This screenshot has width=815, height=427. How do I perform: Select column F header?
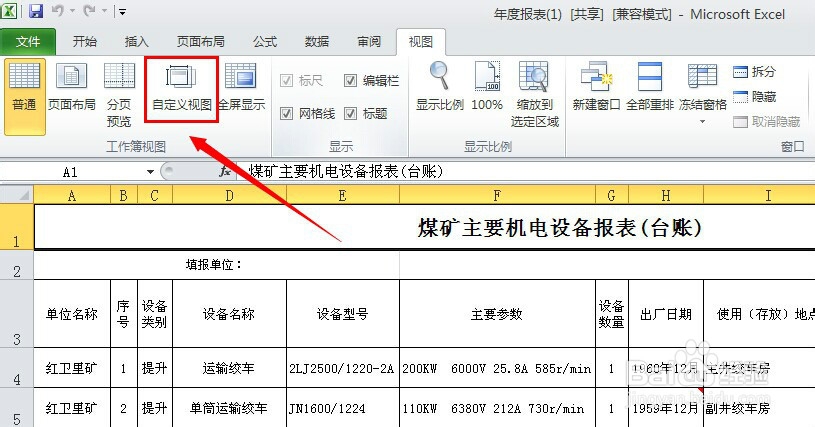click(497, 195)
